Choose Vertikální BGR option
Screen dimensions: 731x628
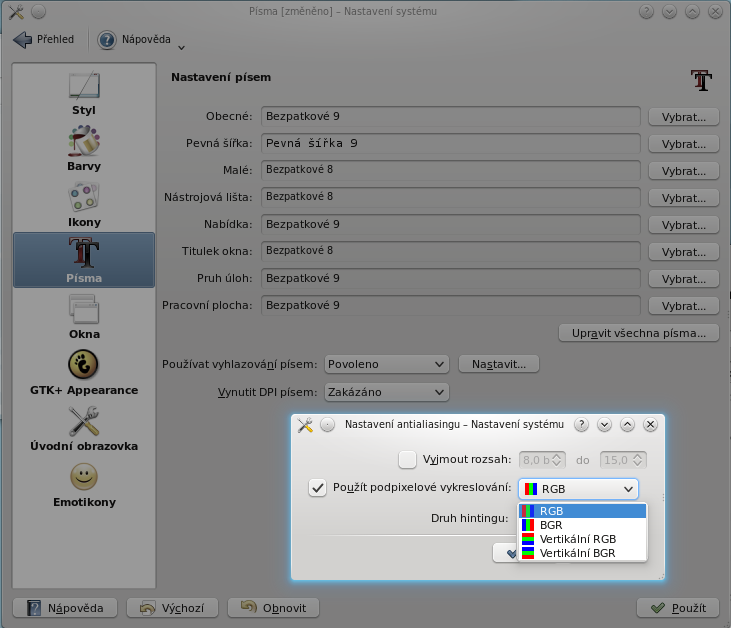[583, 553]
